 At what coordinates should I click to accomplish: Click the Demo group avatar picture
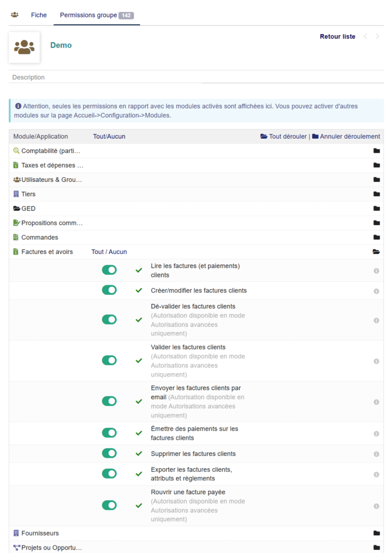coord(24,48)
